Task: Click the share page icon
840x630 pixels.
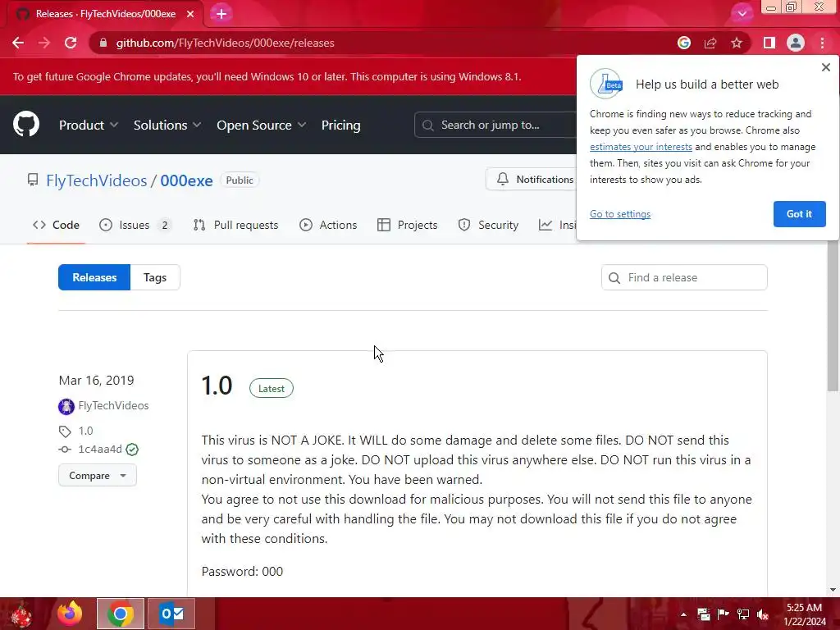Action: click(710, 43)
